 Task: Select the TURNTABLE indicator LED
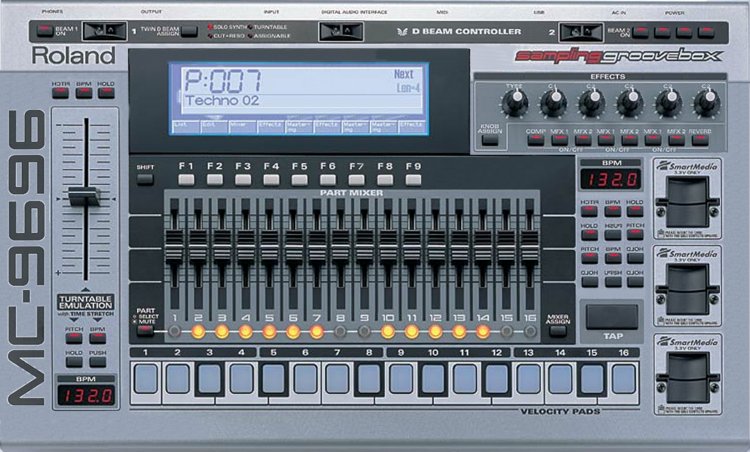click(x=250, y=27)
